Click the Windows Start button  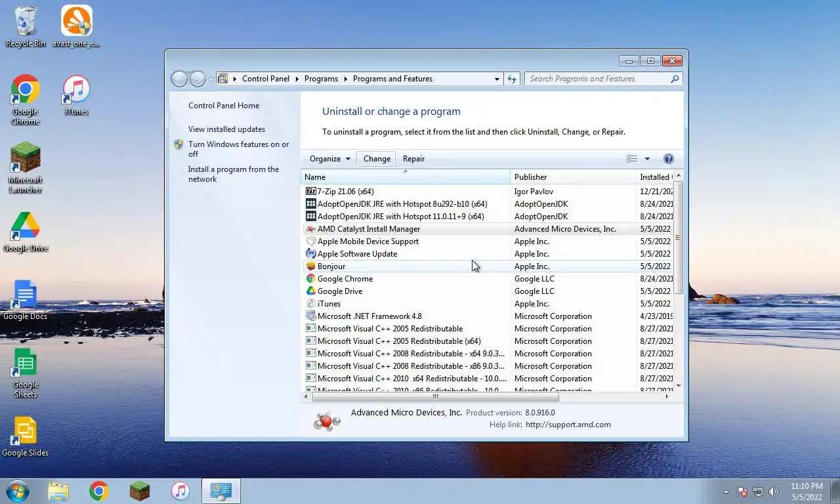click(x=17, y=491)
